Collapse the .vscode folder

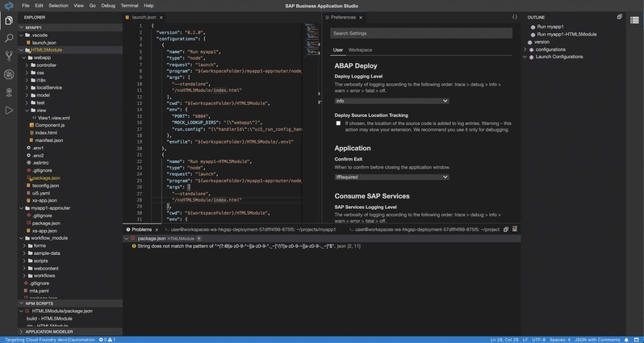pos(21,36)
